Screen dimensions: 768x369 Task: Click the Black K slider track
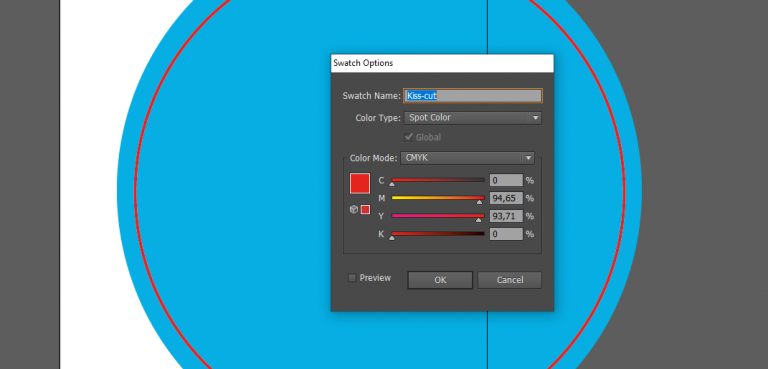pos(438,234)
